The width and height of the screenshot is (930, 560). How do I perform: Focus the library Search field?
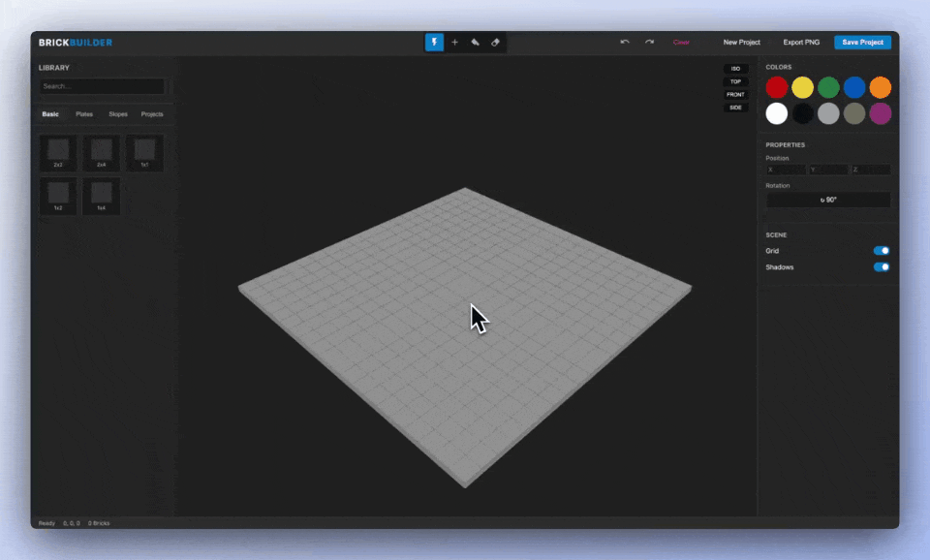coord(102,86)
